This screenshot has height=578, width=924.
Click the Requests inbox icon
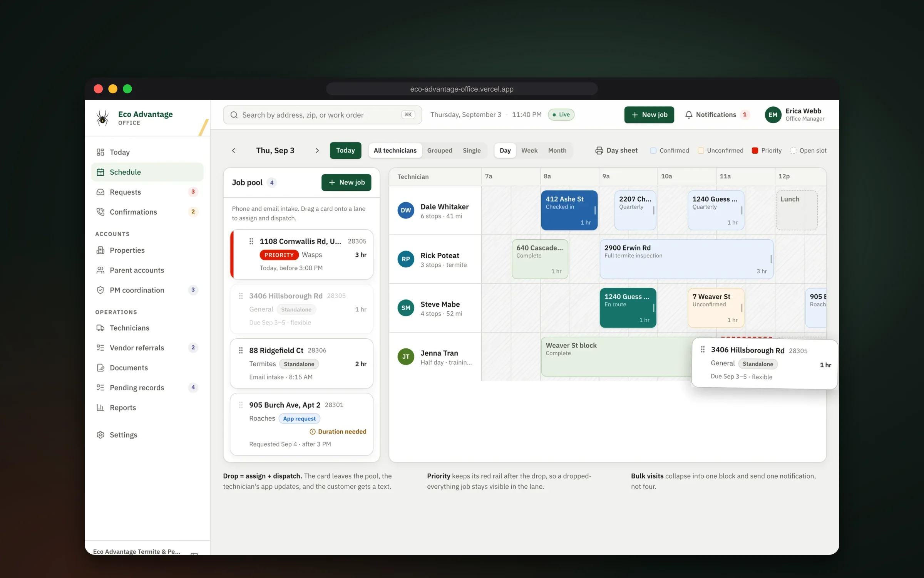[x=100, y=192]
